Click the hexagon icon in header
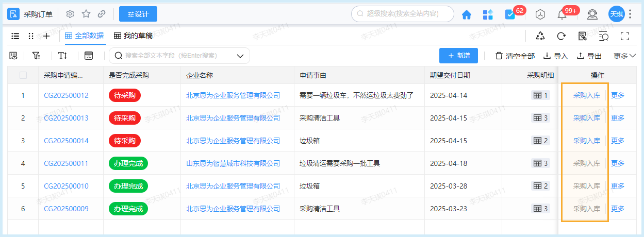The width and height of the screenshot is (644, 237). (x=540, y=14)
